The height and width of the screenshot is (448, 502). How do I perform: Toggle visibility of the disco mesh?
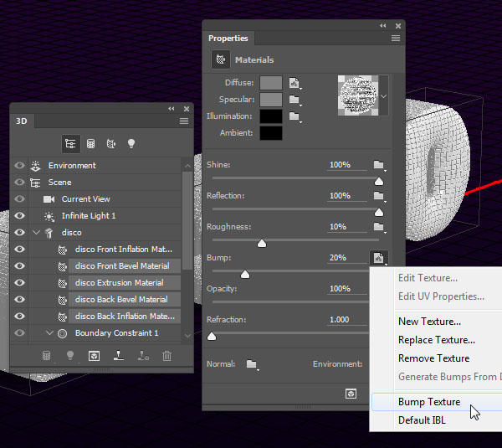(x=19, y=233)
